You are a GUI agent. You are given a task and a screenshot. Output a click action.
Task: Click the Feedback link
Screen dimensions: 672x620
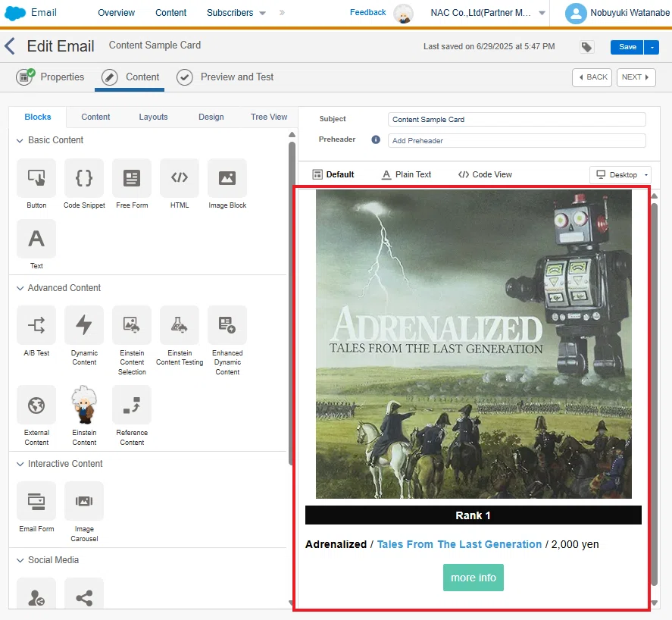point(367,12)
